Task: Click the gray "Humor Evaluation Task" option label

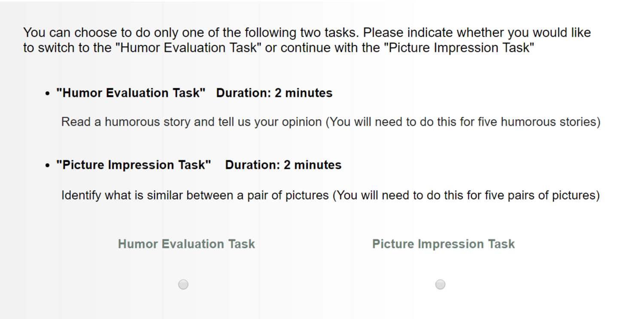Action: (x=186, y=244)
